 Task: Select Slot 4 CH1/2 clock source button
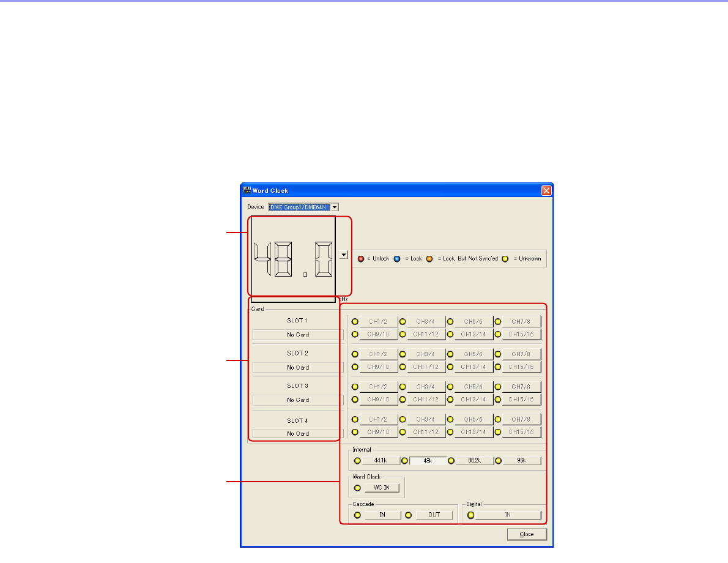pos(379,419)
